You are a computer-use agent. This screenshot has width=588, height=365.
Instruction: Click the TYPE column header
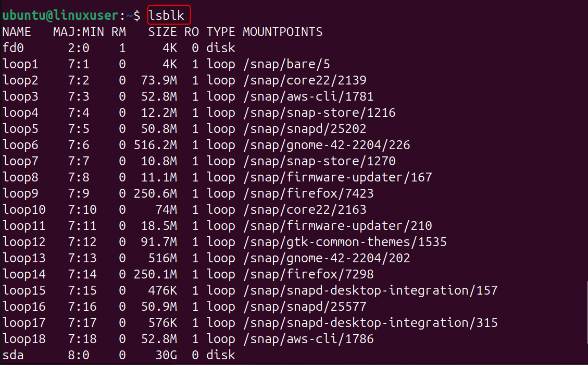pos(221,32)
